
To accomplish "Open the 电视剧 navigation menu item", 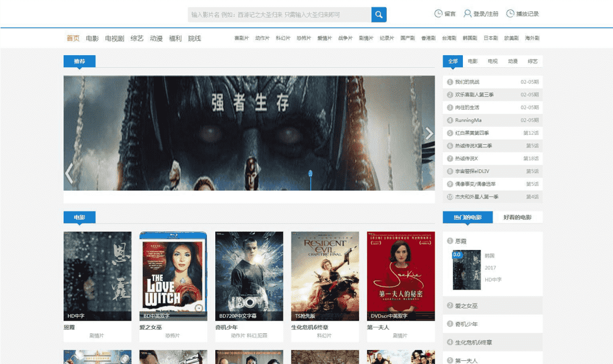I will pos(114,38).
